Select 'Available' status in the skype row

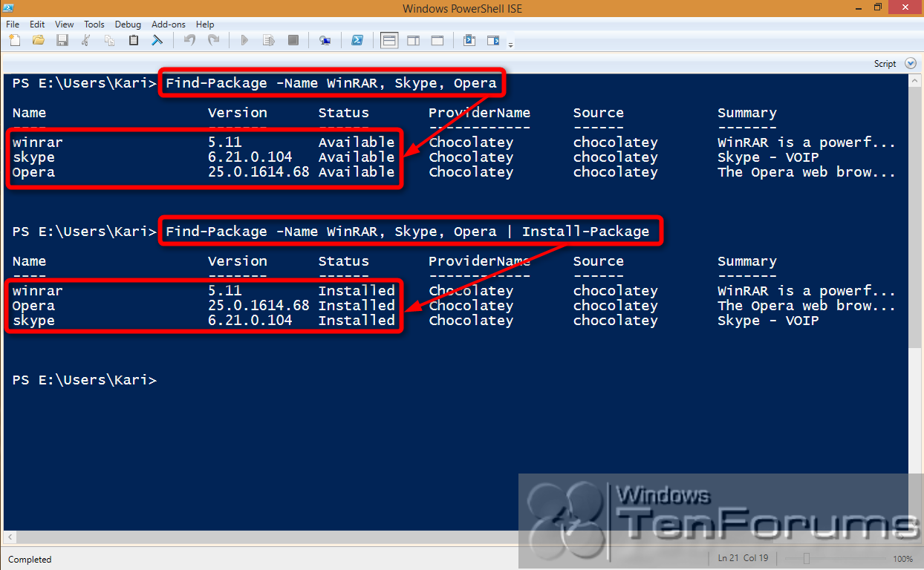pos(357,157)
